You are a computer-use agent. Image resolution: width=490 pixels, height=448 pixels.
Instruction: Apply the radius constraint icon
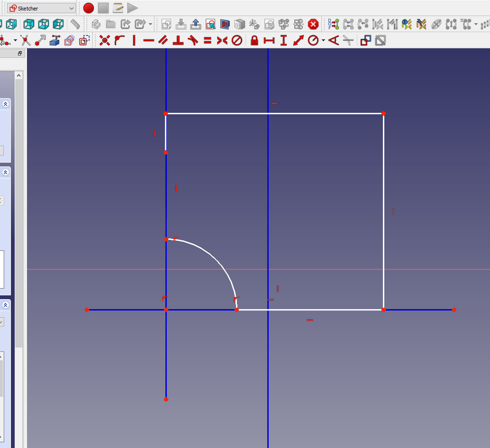pos(313,40)
